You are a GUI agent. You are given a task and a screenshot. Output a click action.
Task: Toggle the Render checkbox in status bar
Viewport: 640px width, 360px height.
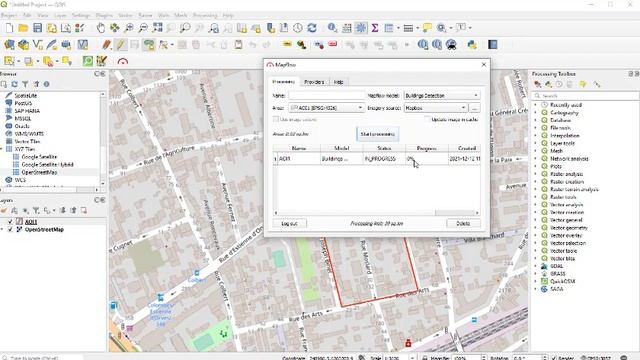554,358
